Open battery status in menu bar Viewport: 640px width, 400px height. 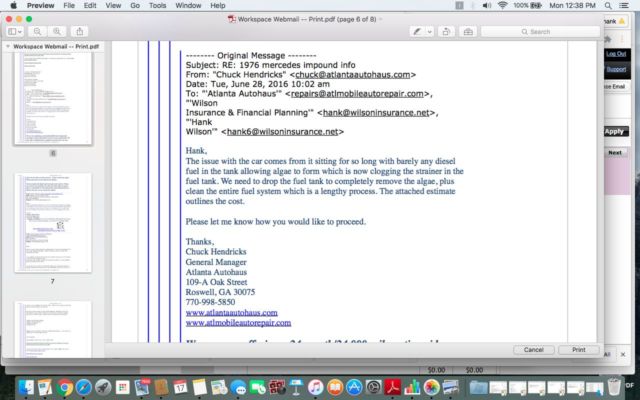(x=527, y=5)
